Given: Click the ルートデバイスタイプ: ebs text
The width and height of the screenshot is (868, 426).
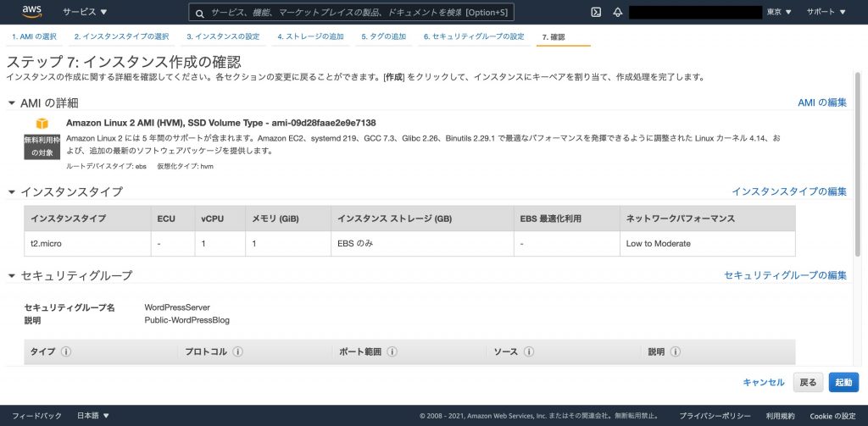Looking at the screenshot, I should [106, 167].
